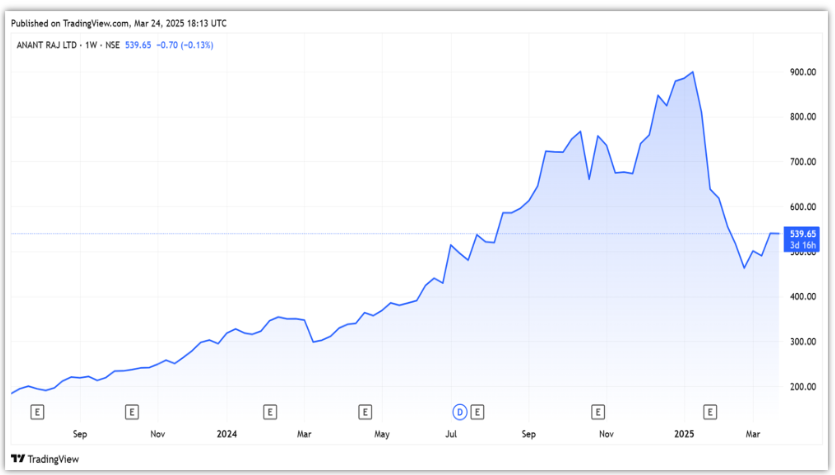Click the 2024 label on time axis

(227, 435)
